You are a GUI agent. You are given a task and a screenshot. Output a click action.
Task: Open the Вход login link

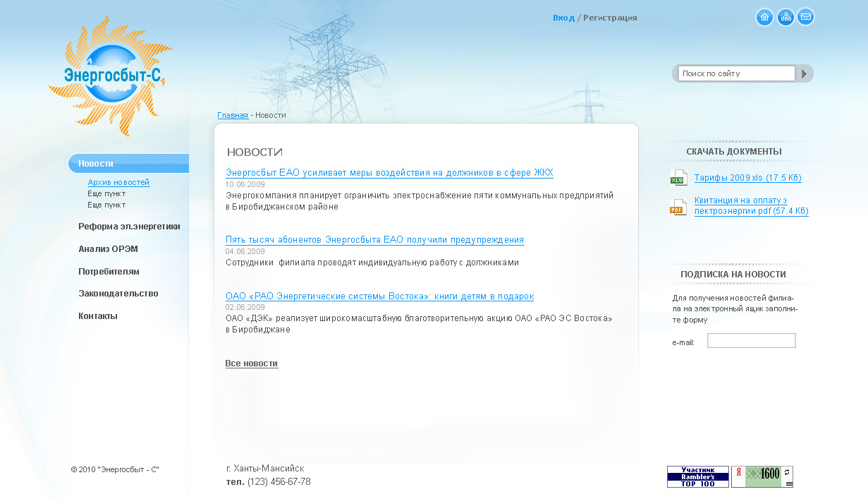coord(563,18)
